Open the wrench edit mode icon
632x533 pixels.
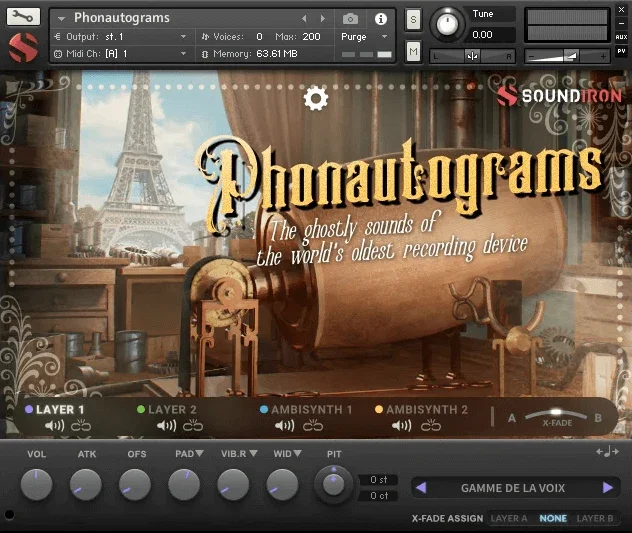[23, 17]
